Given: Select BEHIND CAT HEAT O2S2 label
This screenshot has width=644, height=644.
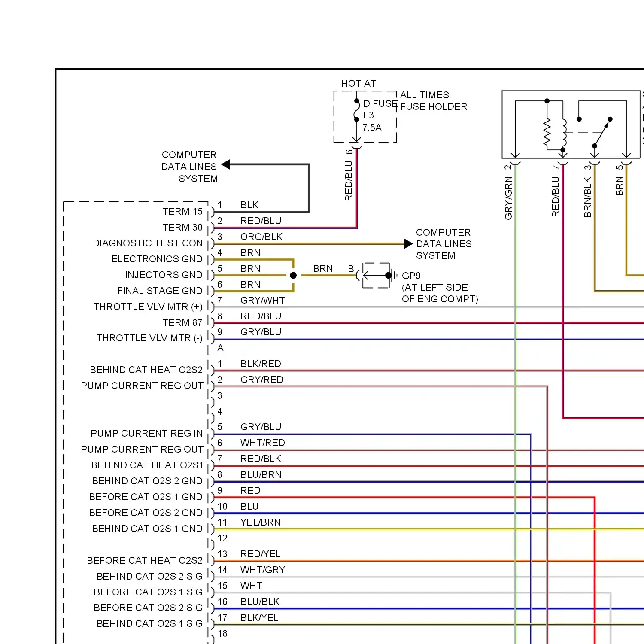Looking at the screenshot, I should (x=146, y=370).
